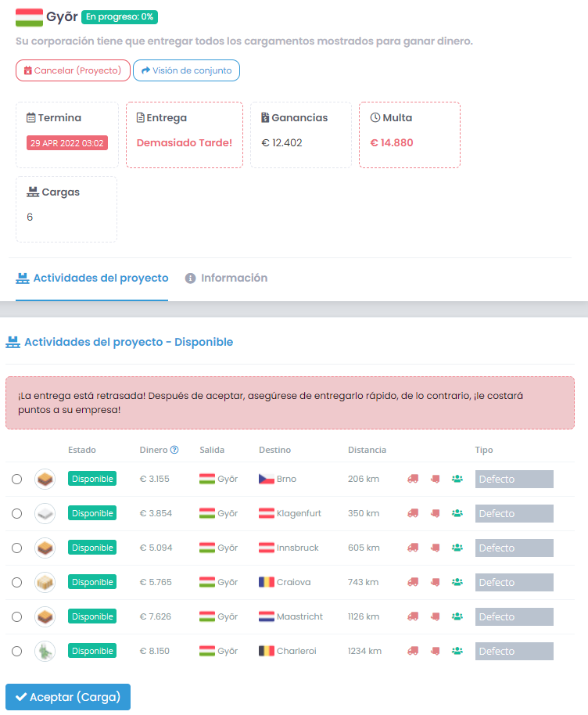Viewport: 588px width, 715px height.
Task: Click the truck icon in the Maastricht row
Action: coord(413,616)
